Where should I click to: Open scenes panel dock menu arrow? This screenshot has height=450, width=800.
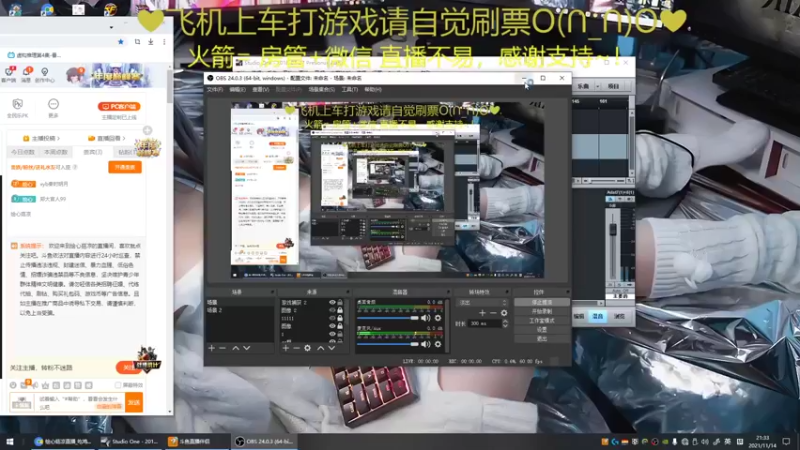coord(272,292)
